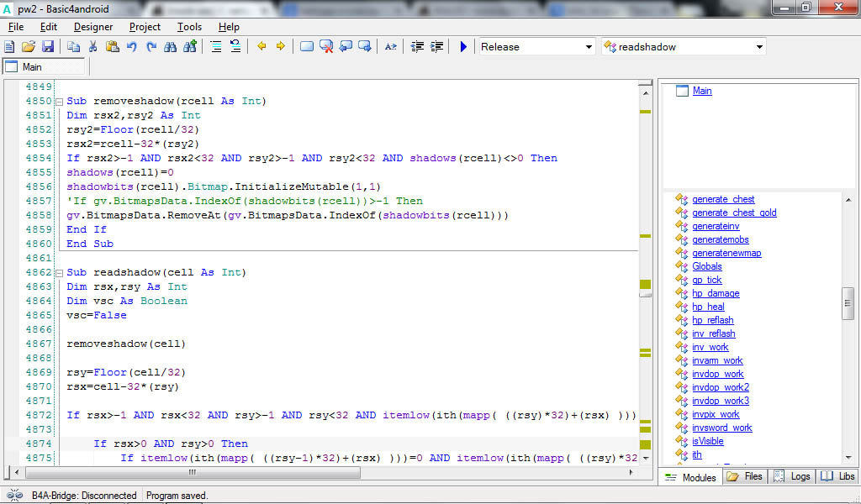Switch to the Files tab
The height and width of the screenshot is (504, 861).
click(745, 476)
